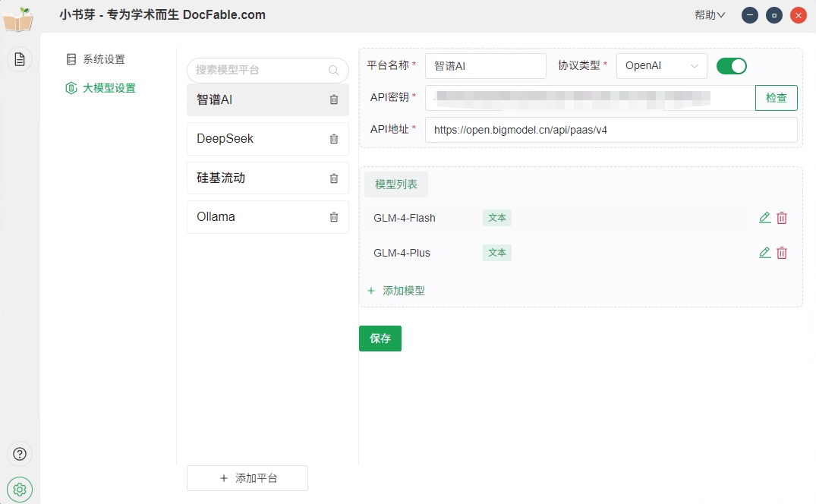Toggle the 智谱AI platform enable switch
Screen dimensions: 816x504
coord(731,66)
